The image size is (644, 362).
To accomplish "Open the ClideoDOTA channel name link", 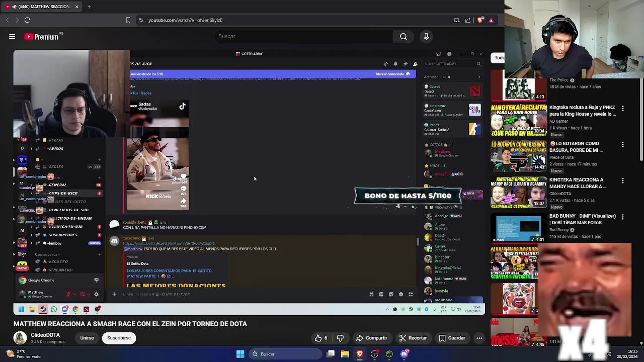I will coord(45,335).
